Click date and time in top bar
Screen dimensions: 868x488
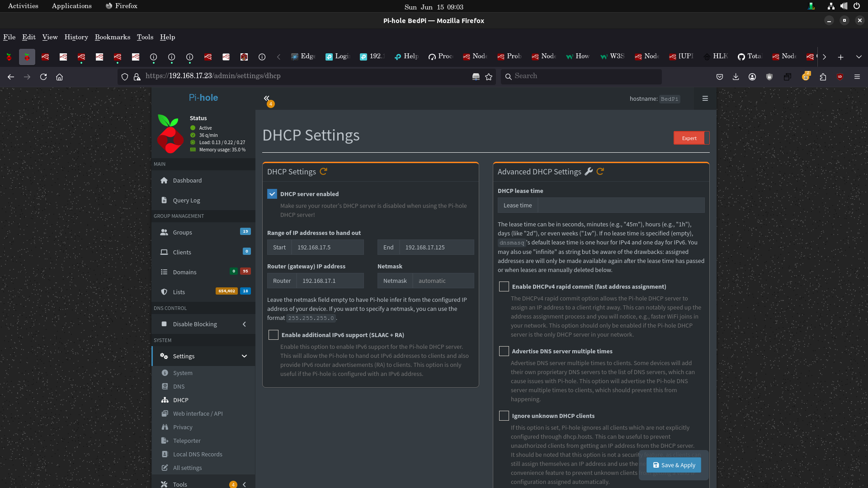click(x=434, y=7)
